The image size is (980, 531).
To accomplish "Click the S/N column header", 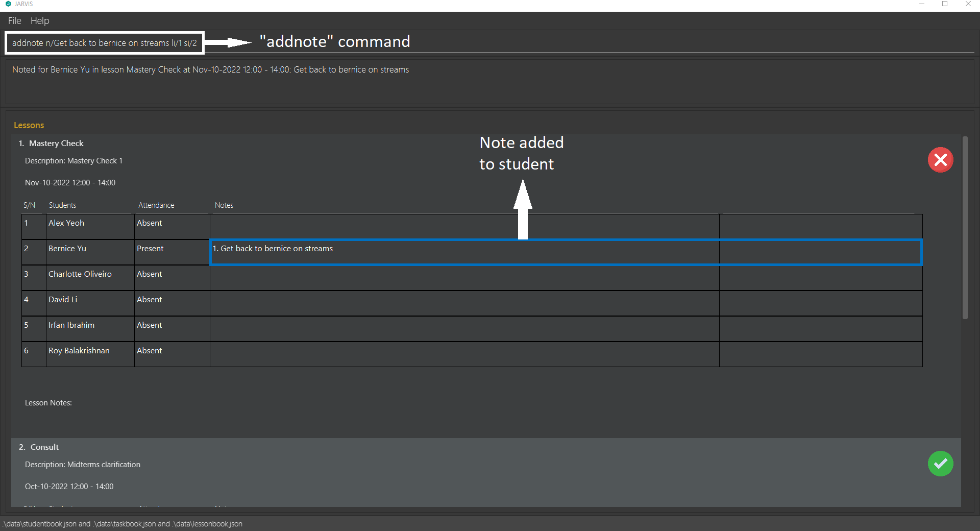I will (30, 205).
